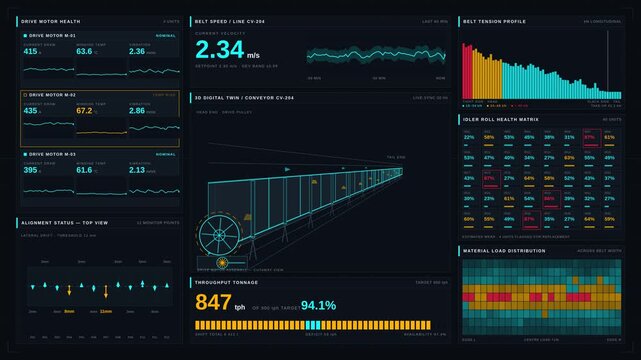
Task: Click the M-01 current draw value 415
Action: [x=30, y=51]
